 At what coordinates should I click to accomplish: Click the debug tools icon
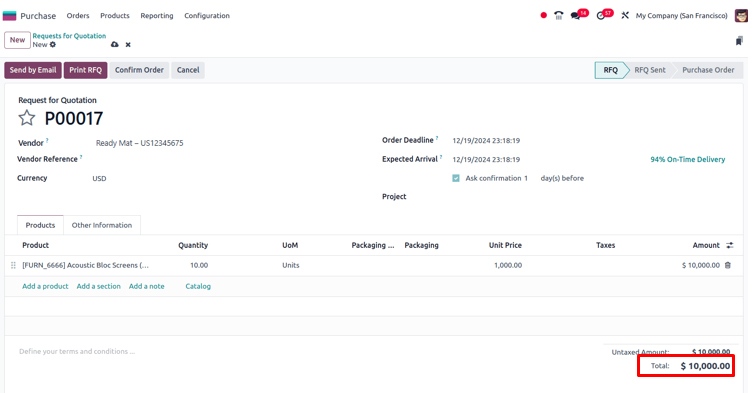(x=625, y=15)
